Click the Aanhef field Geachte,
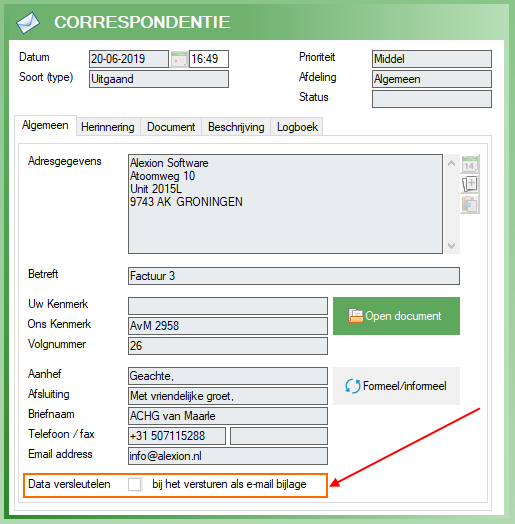This screenshot has width=515, height=524. (228, 376)
